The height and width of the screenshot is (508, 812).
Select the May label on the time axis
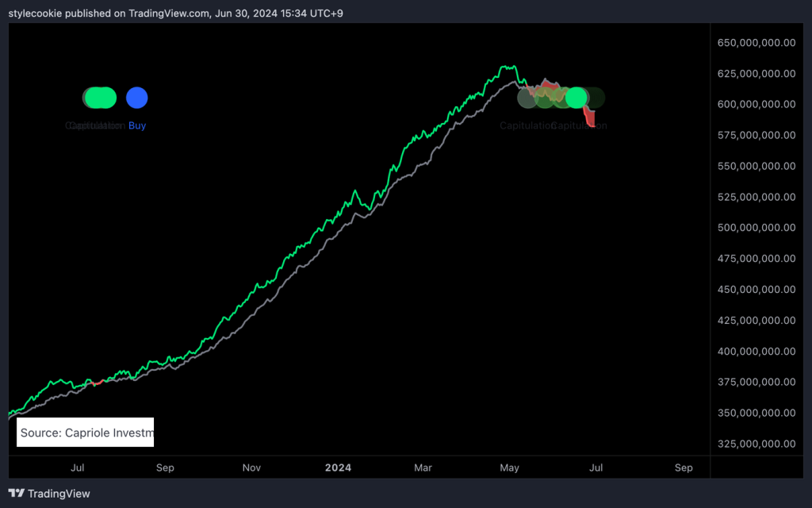509,468
